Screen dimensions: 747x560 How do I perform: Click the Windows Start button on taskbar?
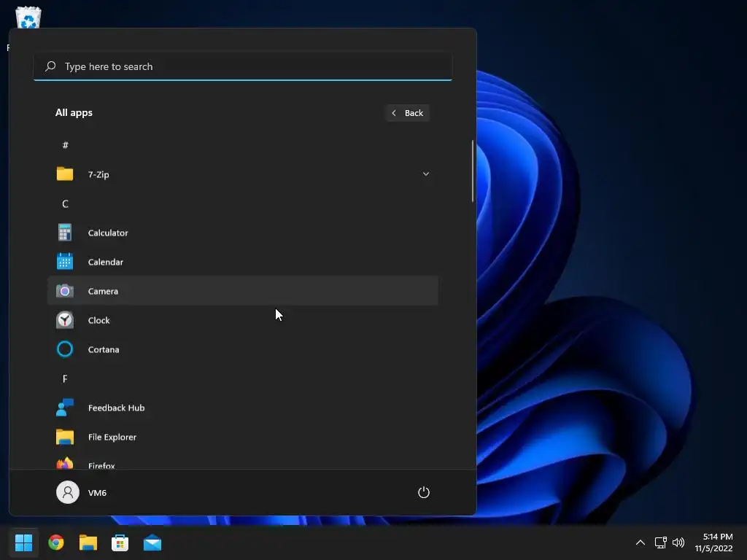coord(24,542)
